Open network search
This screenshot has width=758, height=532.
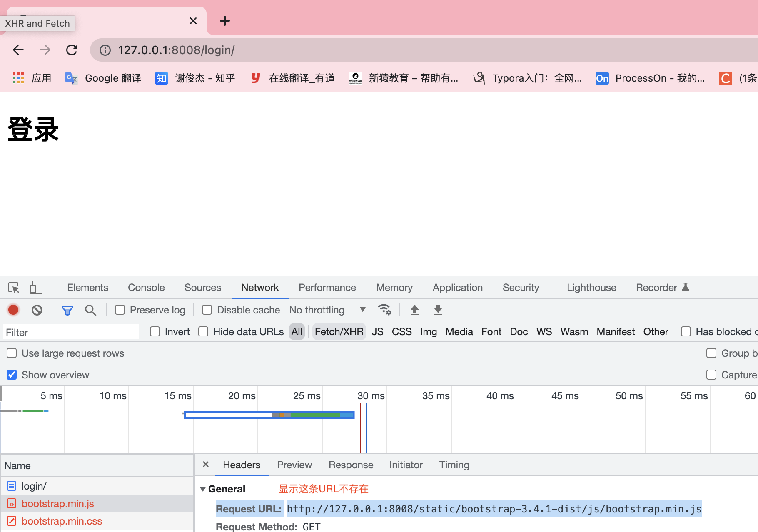90,310
